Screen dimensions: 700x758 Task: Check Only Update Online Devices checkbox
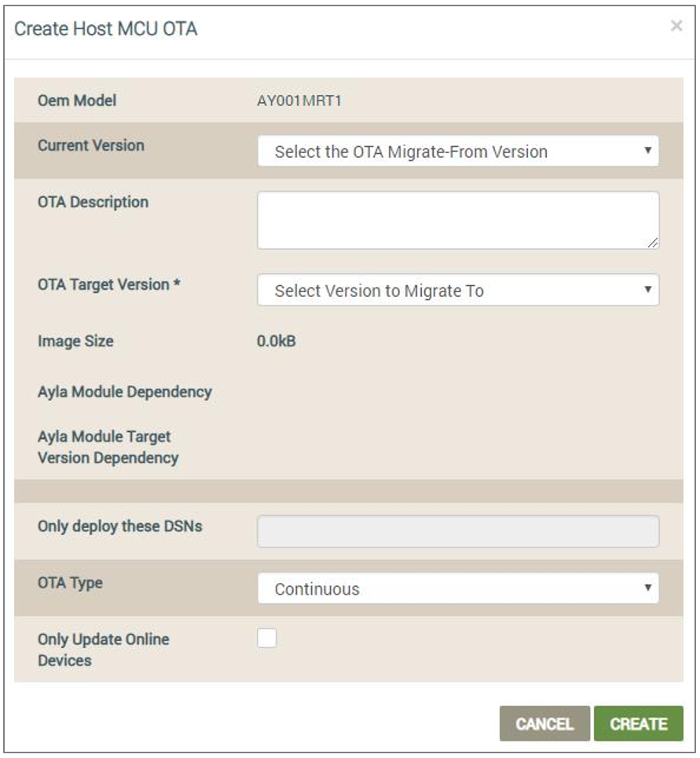coord(267,638)
